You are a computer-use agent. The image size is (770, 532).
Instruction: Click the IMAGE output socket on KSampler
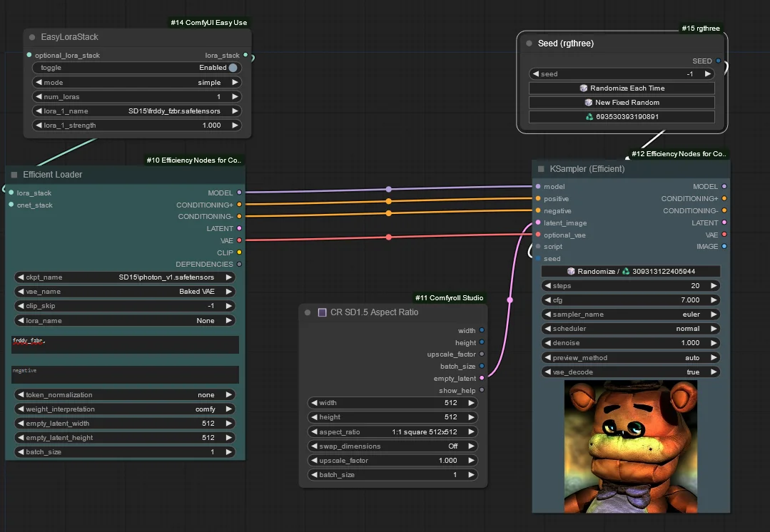724,246
